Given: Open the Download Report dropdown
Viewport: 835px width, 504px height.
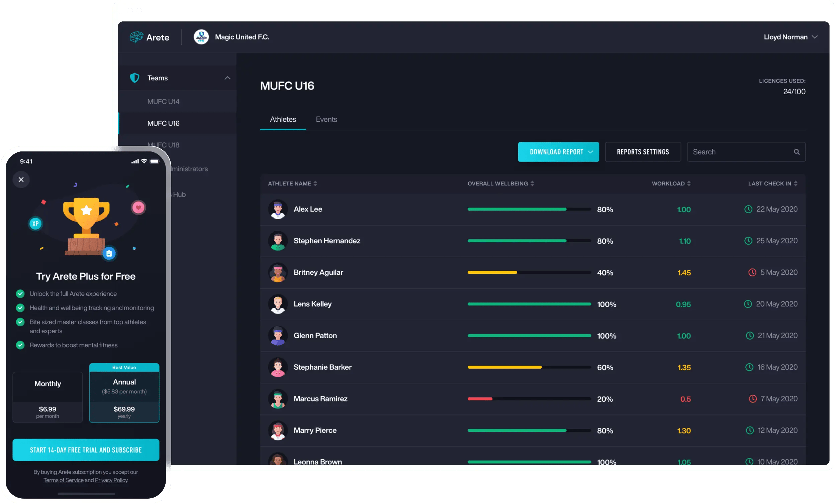Looking at the screenshot, I should click(558, 152).
